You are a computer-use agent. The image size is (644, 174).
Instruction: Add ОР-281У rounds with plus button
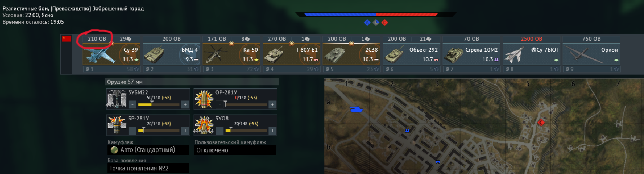pyautogui.click(x=272, y=104)
